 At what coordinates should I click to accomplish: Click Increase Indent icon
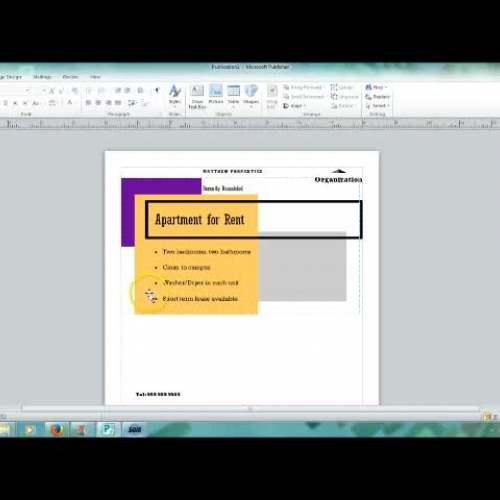pos(127,91)
